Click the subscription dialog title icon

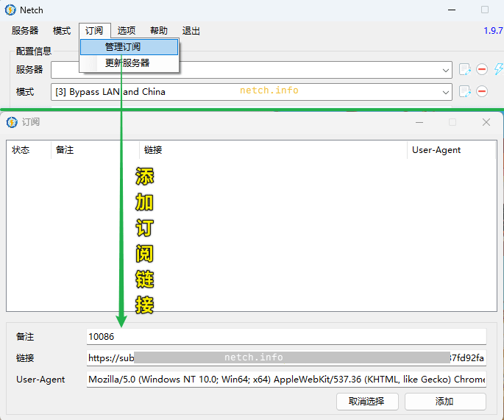point(12,122)
